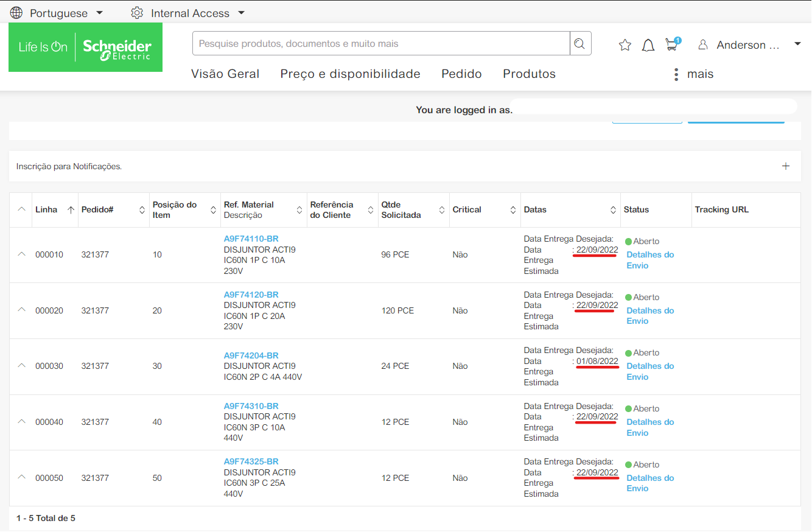Sort the Linha column arrow
This screenshot has height=532, width=812.
[x=71, y=210]
